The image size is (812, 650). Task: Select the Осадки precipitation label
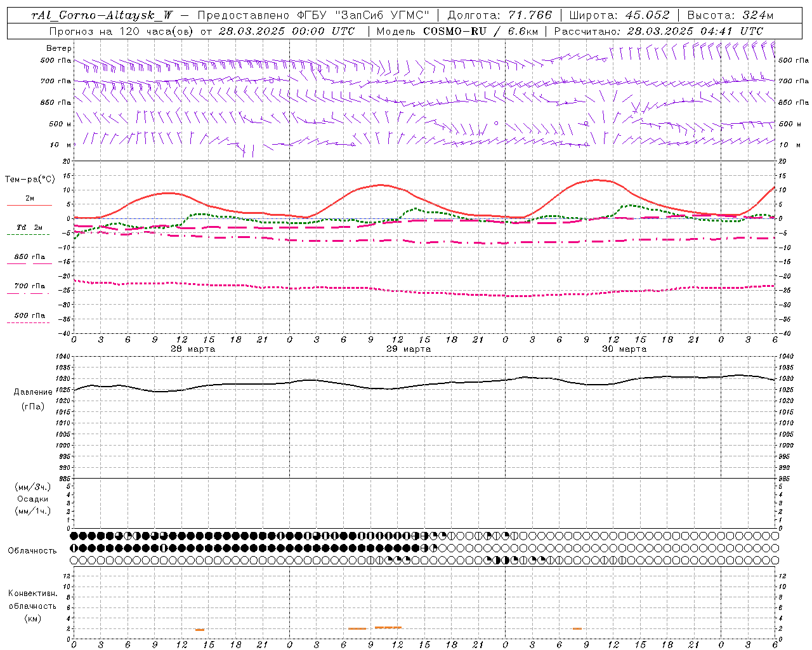pyautogui.click(x=33, y=499)
